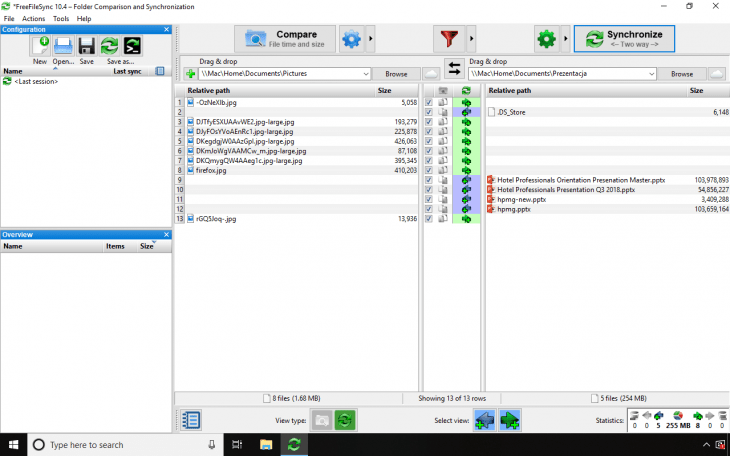The height and width of the screenshot is (456, 730).
Task: Click the Open configuration icon
Action: [63, 46]
